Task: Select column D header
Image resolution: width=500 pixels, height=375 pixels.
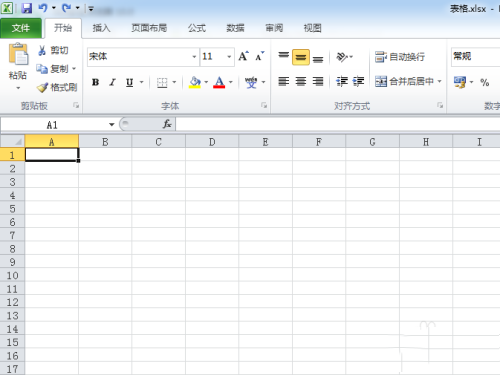Action: 212,142
